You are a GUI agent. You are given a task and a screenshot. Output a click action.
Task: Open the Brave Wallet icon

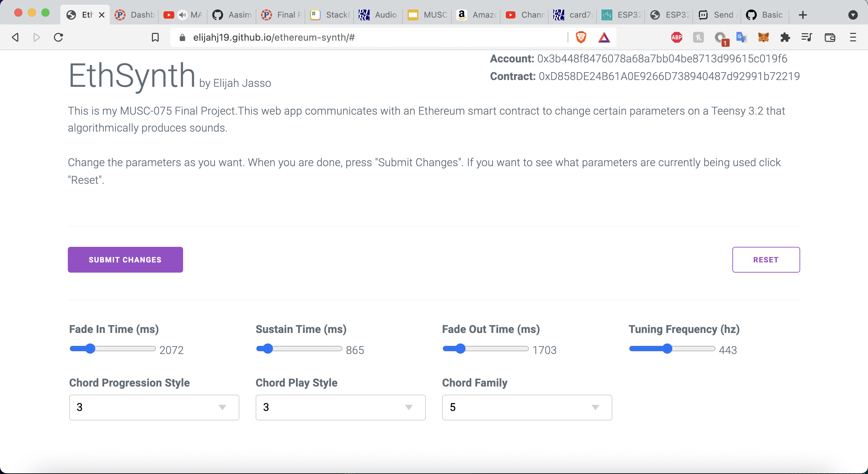pos(830,37)
